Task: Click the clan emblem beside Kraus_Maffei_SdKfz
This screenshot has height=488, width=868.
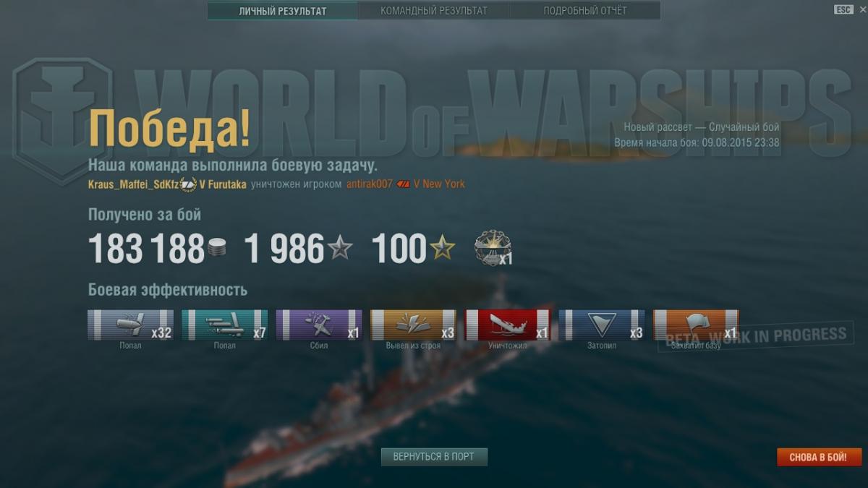Action: click(188, 184)
